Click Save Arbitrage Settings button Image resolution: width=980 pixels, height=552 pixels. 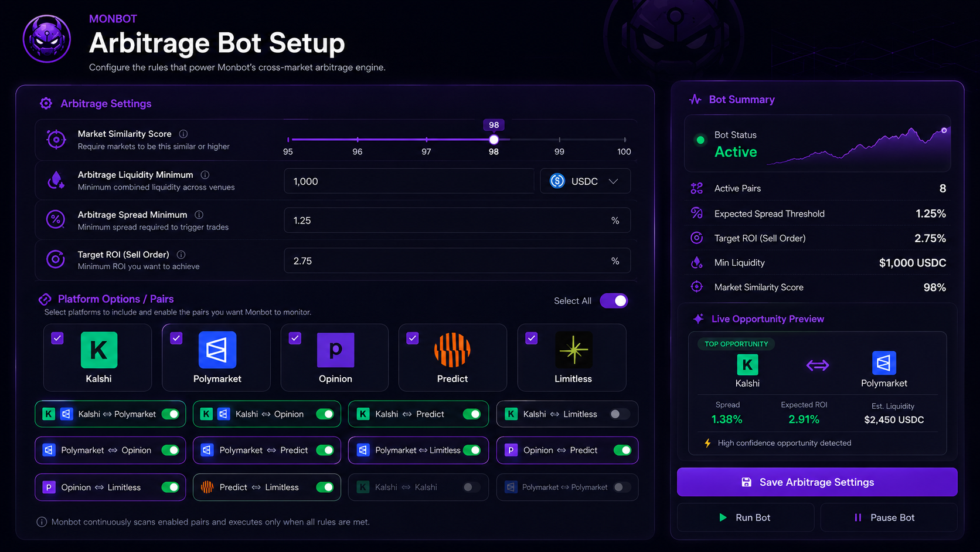817,482
